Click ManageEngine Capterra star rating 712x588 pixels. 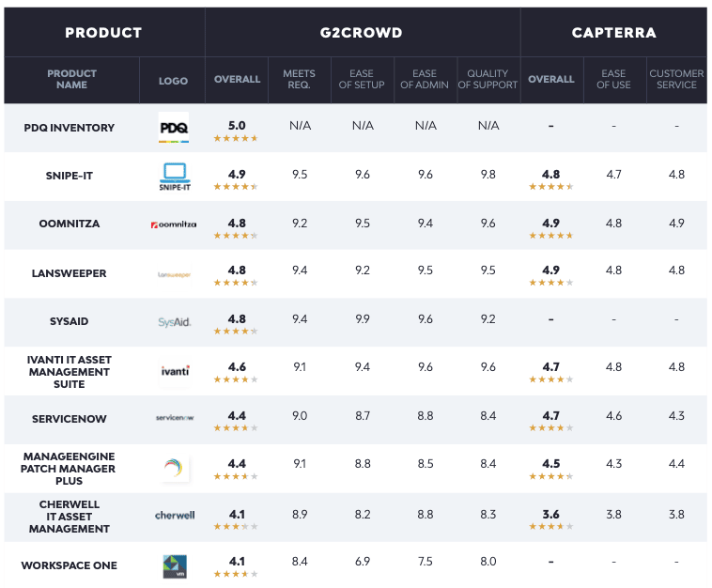[x=550, y=476]
